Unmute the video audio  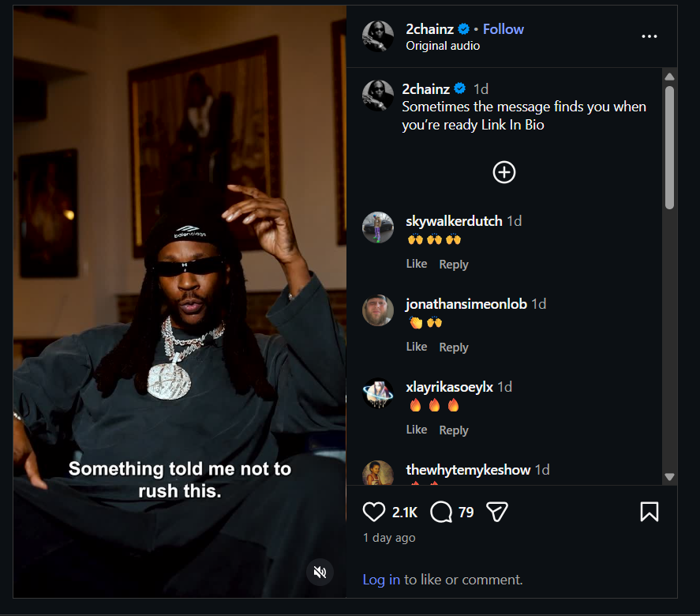[x=320, y=573]
